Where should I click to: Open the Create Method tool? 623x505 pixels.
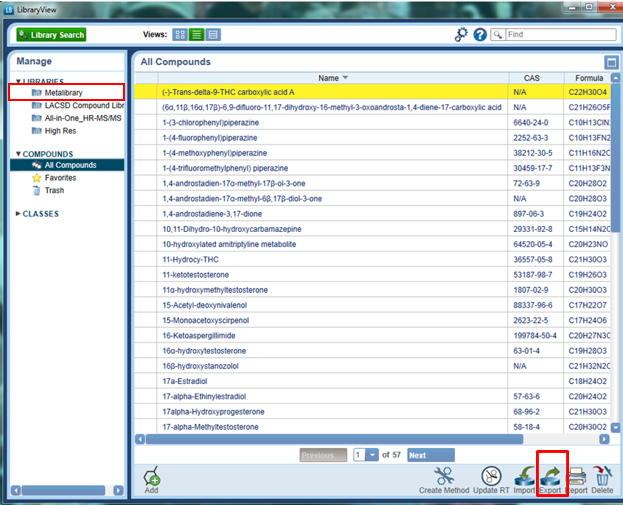pyautogui.click(x=444, y=476)
